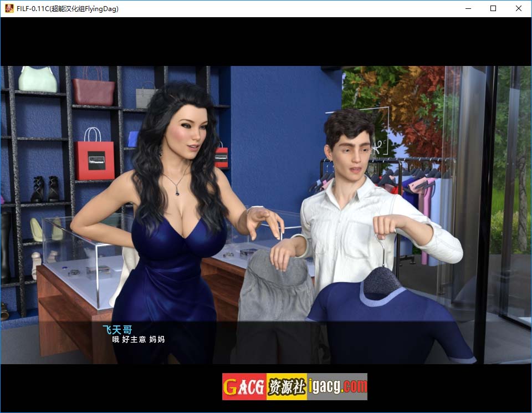
Task: Click the FILF-0.11C window title text
Action: [68, 9]
